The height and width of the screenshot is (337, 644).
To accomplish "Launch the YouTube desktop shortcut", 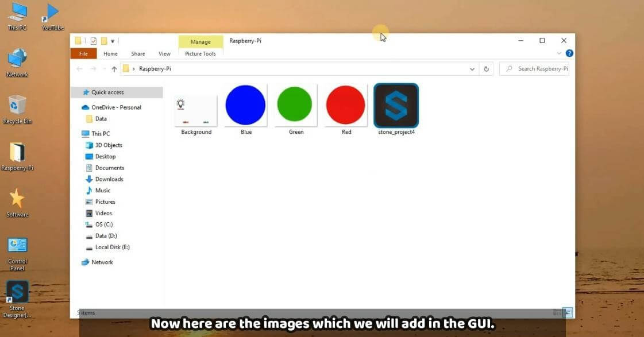I will 53,17.
